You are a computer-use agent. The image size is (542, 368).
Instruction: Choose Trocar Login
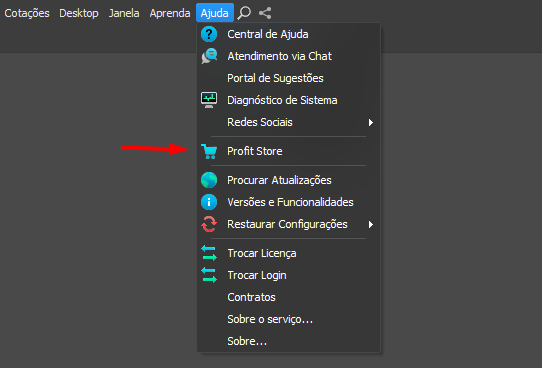[x=289, y=275]
